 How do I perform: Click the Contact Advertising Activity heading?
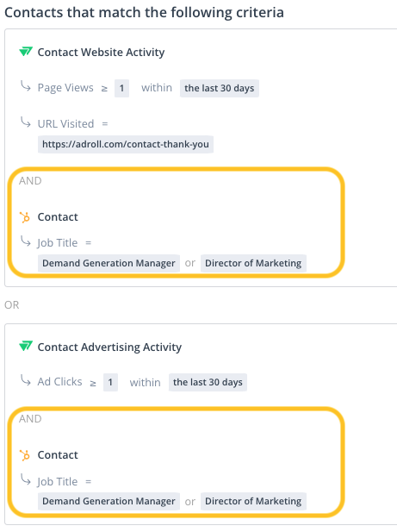[109, 347]
